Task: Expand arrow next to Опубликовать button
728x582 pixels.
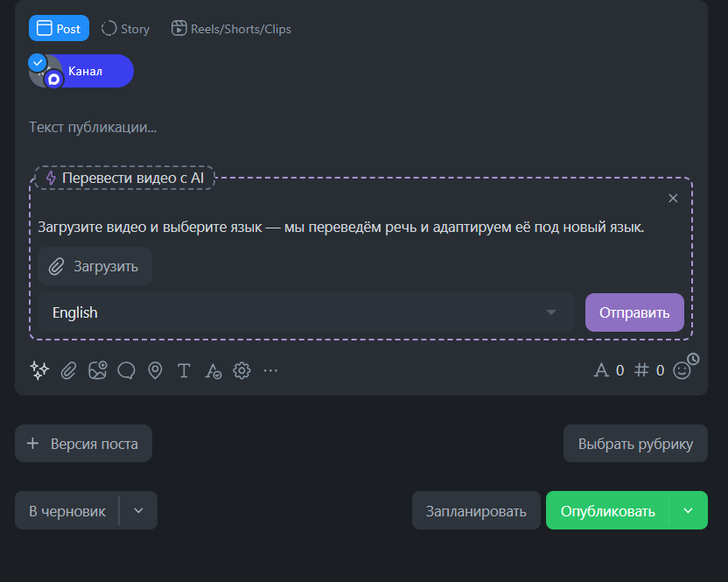Action: [x=688, y=511]
